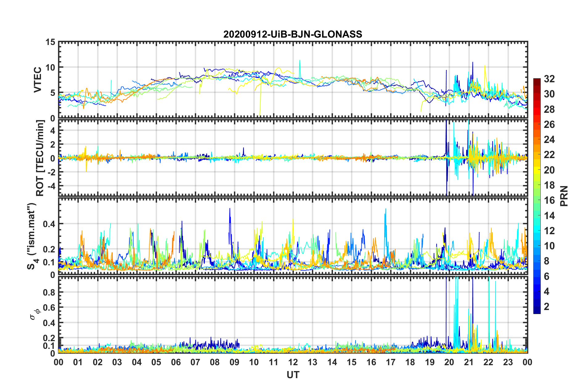
Task: Click sigma-phi y-axis tick 0.8
Action: 49,292
